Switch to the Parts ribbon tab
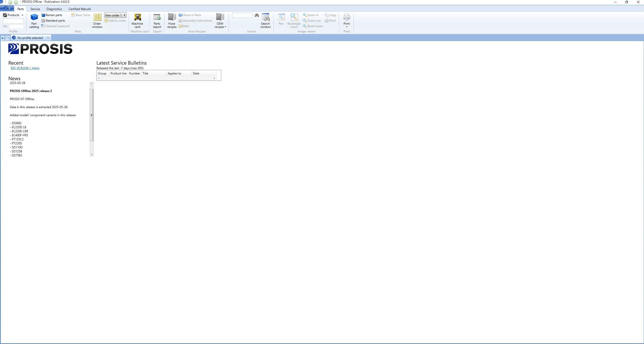This screenshot has width=644, height=344. 21,9
